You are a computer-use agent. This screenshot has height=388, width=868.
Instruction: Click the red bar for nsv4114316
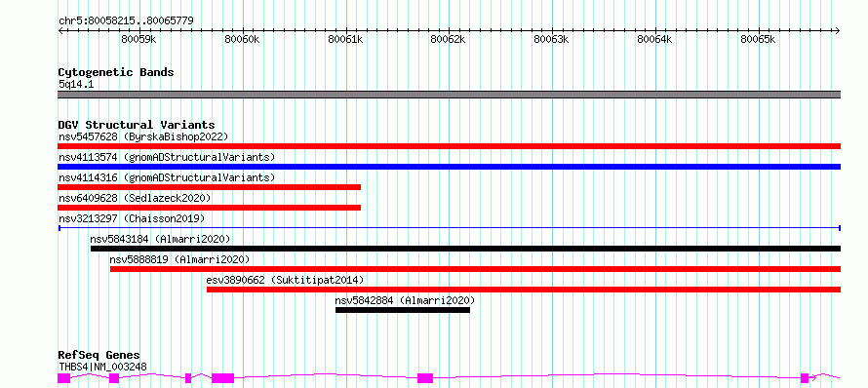(x=210, y=187)
